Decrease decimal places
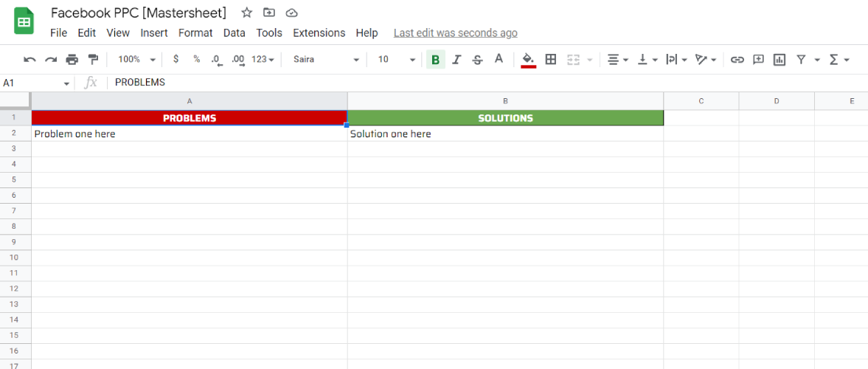This screenshot has height=369, width=868. coord(217,59)
